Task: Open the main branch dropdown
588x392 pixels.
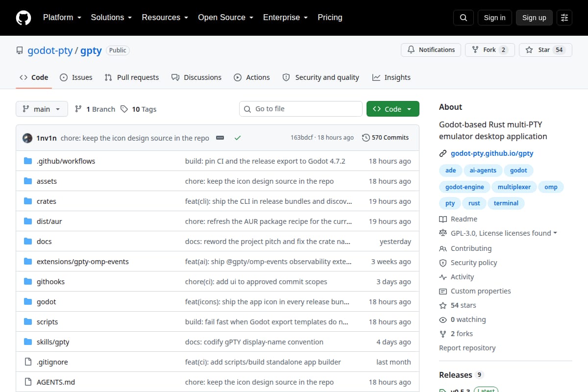Action: point(42,109)
